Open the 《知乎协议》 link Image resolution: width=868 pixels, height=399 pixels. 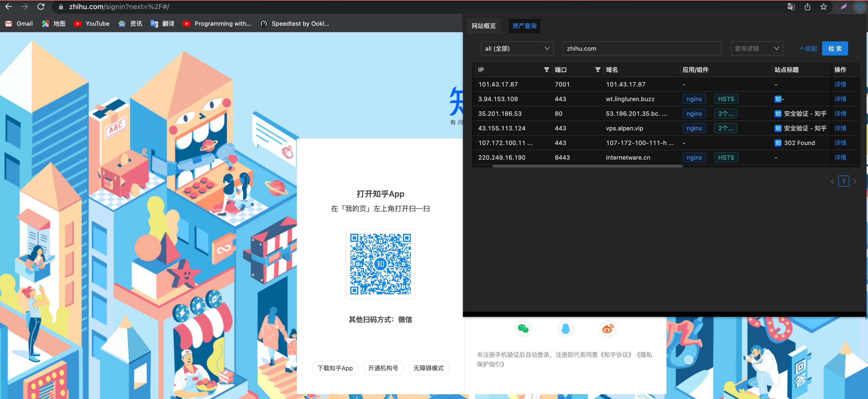(616, 355)
